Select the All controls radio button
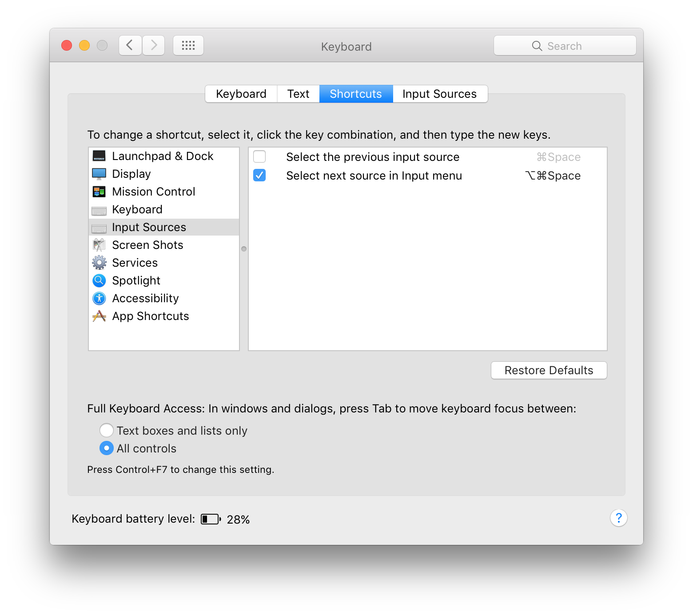Screen dimensions: 693x616 (x=106, y=448)
